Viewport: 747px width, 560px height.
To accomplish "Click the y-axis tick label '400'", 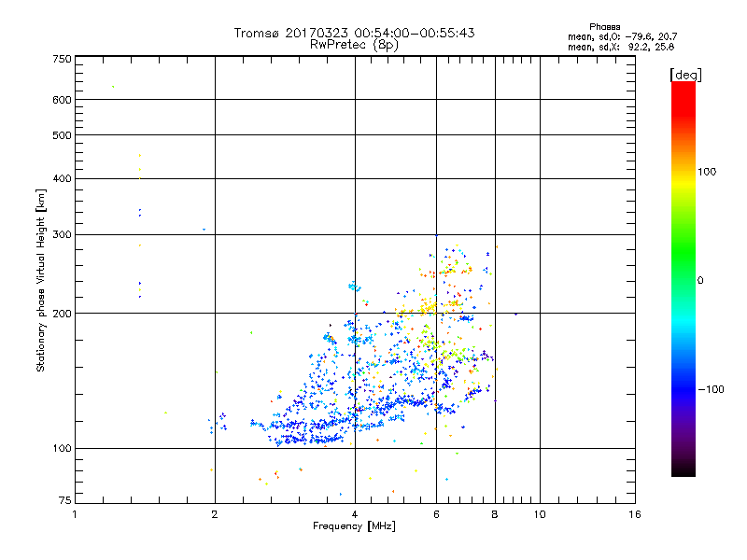I will (62, 178).
